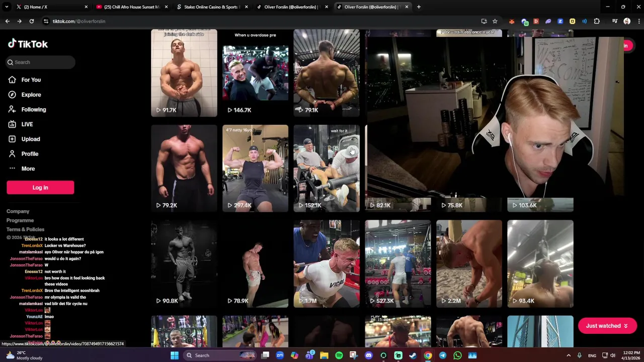Open the Windows Start menu
644x362 pixels.
[174, 355]
